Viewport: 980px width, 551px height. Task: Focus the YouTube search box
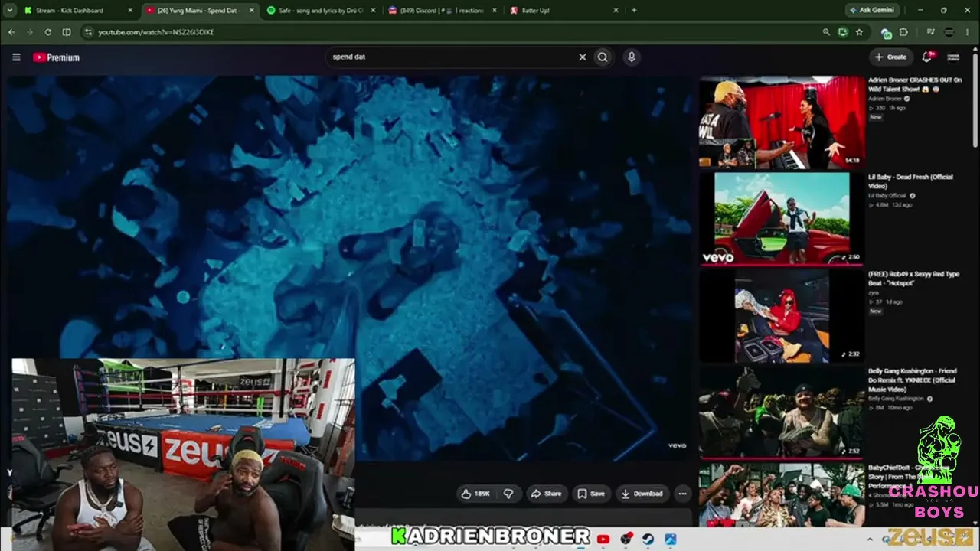pos(453,57)
